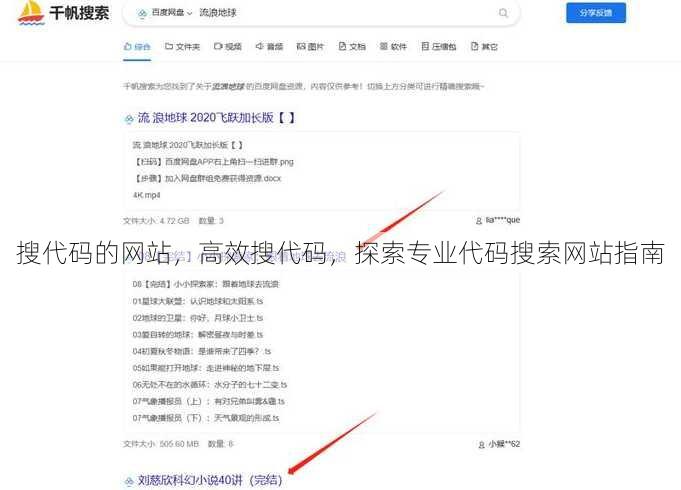681x490 pixels.
Task: Click the 文件大小 505.60 MB text
Action: (161, 444)
